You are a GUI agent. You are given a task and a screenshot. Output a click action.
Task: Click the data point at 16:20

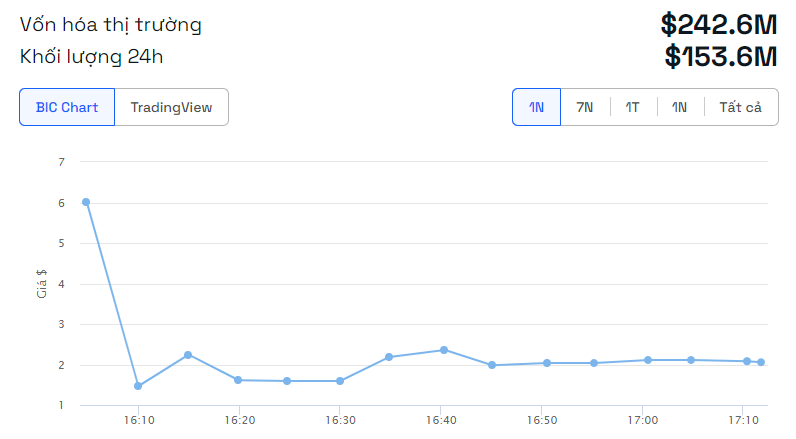(238, 380)
